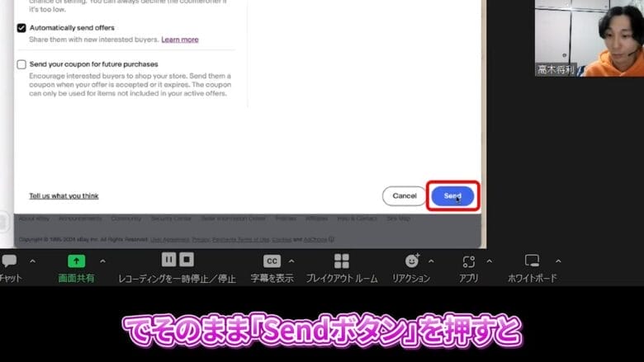Viewport: 644px width, 362px height.
Task: Open Help & Contact footer link
Action: [357, 219]
